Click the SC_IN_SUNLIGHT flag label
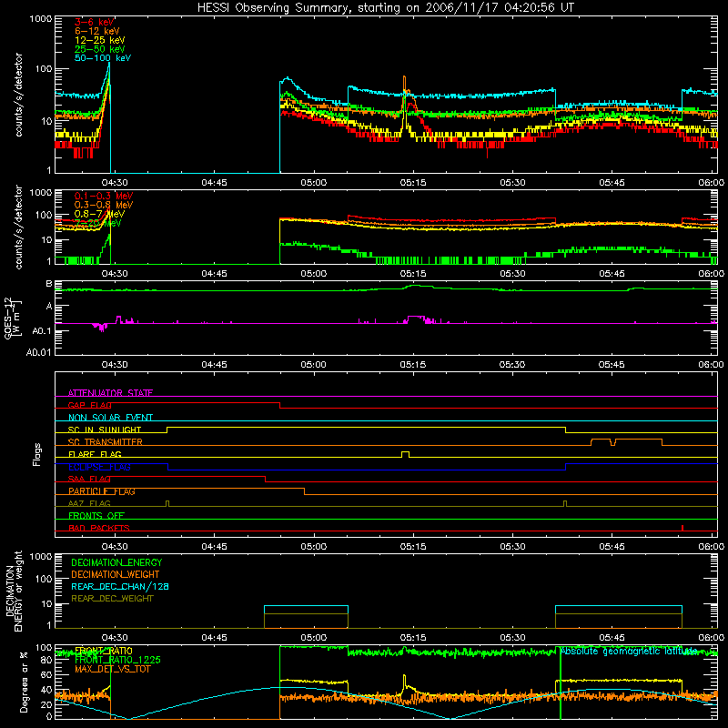Viewport: 728px width, 728px height. (x=105, y=430)
